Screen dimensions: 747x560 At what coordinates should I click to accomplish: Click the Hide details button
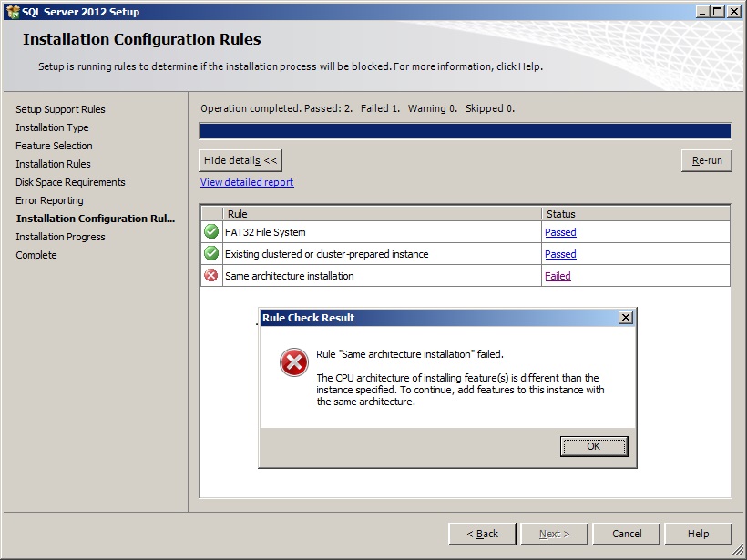tap(240, 160)
